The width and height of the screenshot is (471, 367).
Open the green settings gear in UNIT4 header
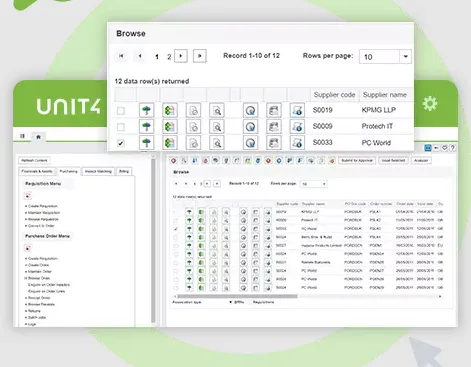(430, 104)
